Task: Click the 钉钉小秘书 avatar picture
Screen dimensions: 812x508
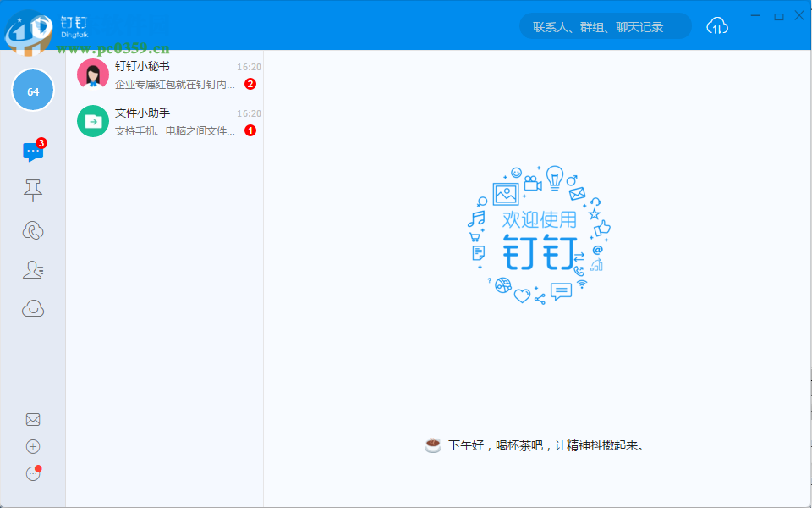Action: pyautogui.click(x=93, y=75)
